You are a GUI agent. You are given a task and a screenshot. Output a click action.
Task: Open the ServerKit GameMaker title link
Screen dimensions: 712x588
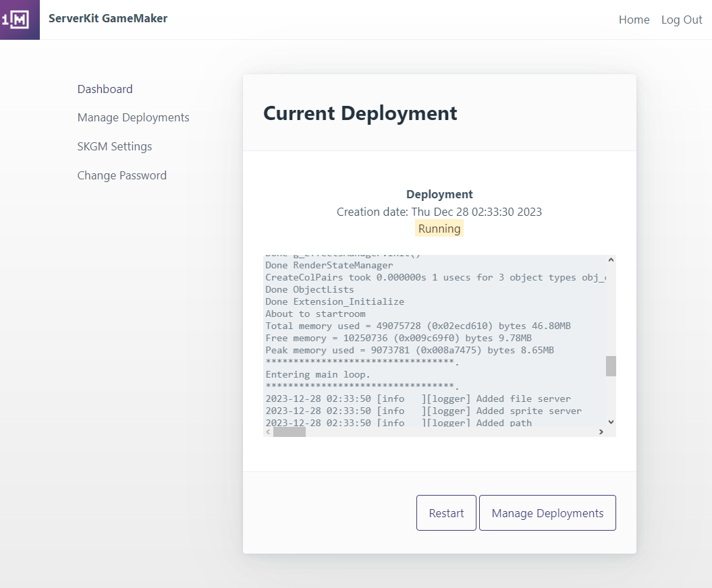pyautogui.click(x=108, y=19)
